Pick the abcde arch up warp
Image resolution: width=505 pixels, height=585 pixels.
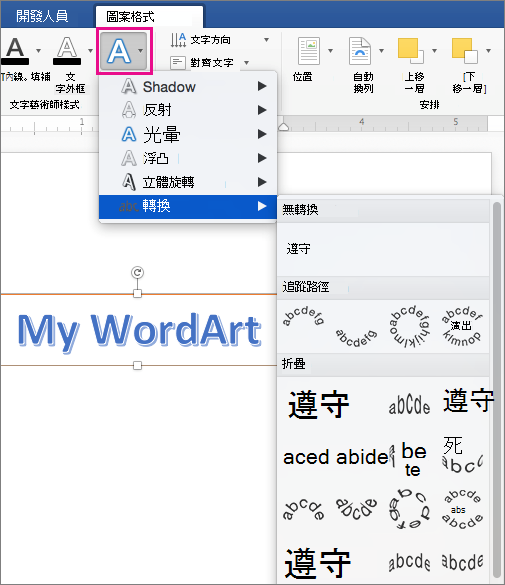303,509
